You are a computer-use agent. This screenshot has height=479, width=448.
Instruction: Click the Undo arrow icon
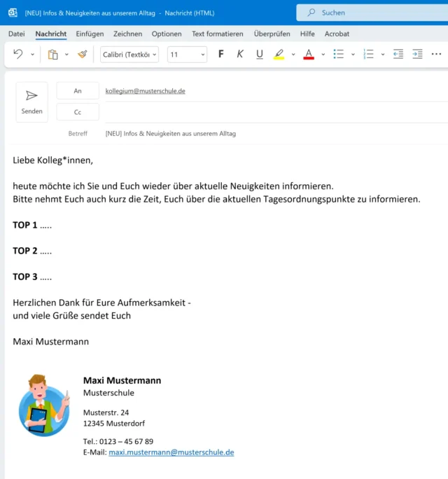[x=18, y=54]
